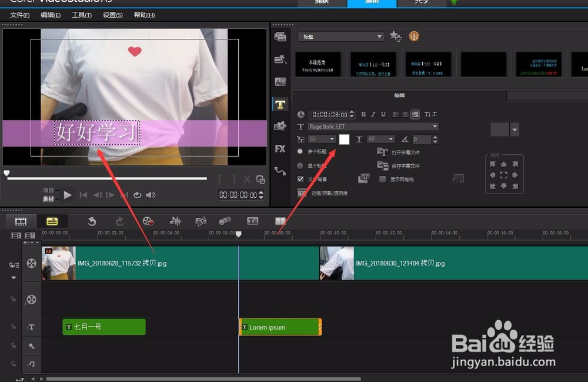Open the Track Motion tool

(x=225, y=221)
